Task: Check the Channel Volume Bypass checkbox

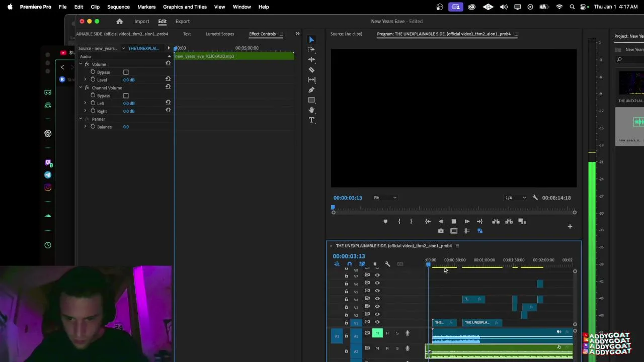Action: (x=126, y=96)
